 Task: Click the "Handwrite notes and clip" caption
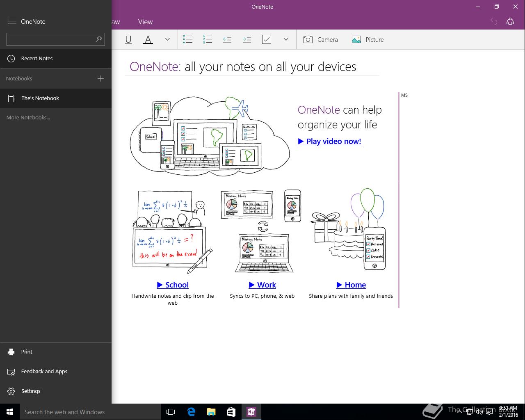click(173, 299)
